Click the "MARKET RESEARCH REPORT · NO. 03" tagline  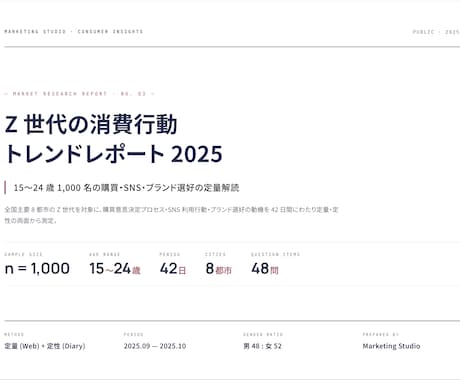79,94
